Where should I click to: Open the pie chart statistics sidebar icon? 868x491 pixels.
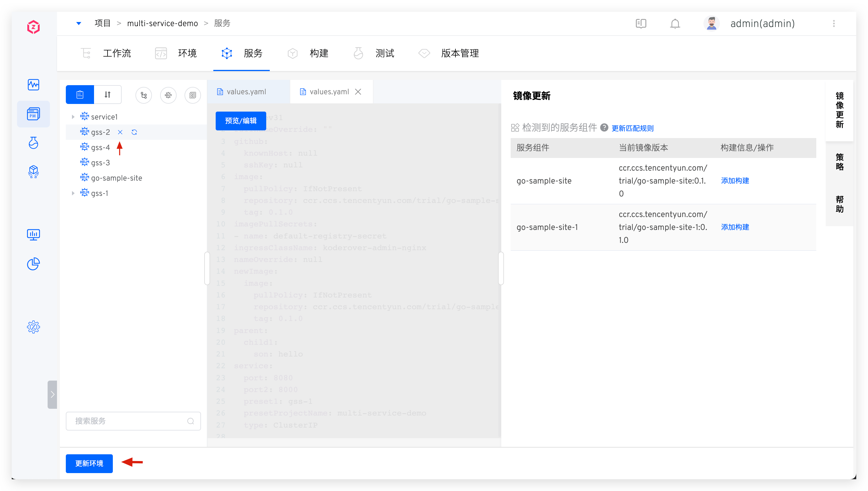click(33, 264)
